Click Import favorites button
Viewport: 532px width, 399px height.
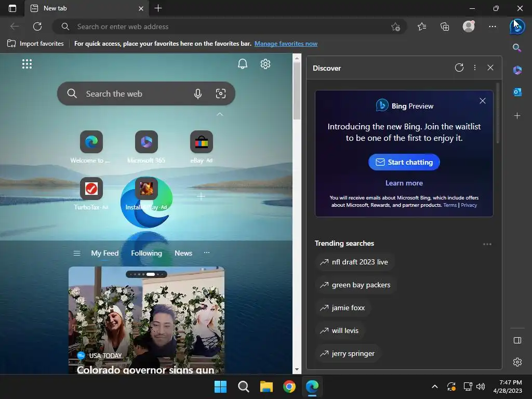click(35, 44)
